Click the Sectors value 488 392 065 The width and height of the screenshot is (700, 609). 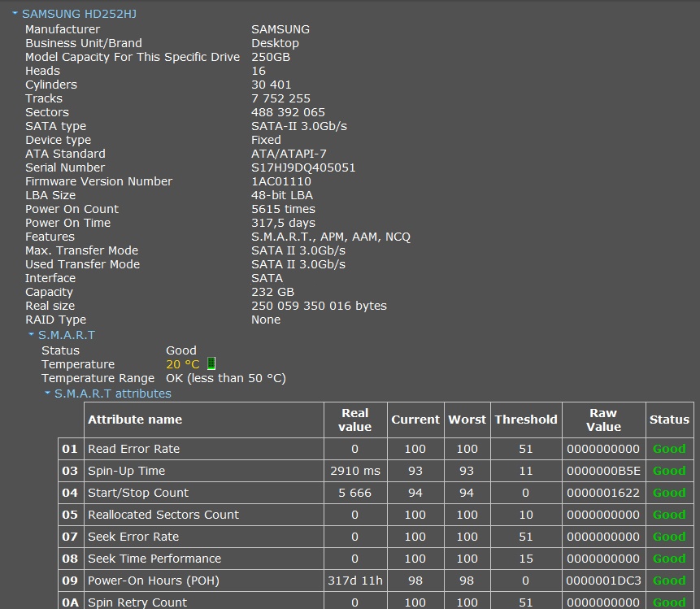[x=288, y=112]
